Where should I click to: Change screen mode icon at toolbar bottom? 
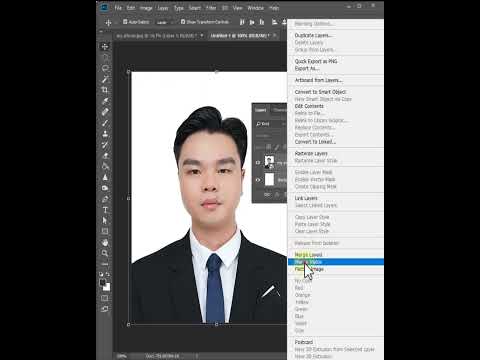click(105, 309)
